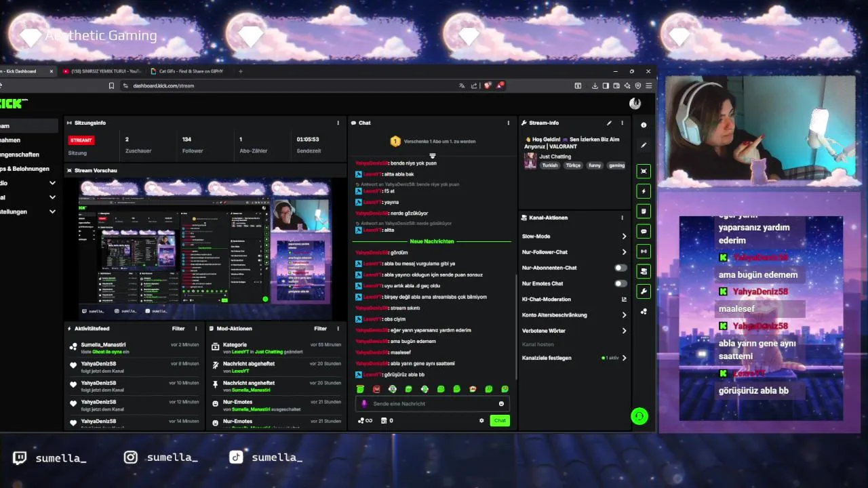
Task: Expand Einstellungen chevron in Kick sidebar
Action: (x=52, y=211)
